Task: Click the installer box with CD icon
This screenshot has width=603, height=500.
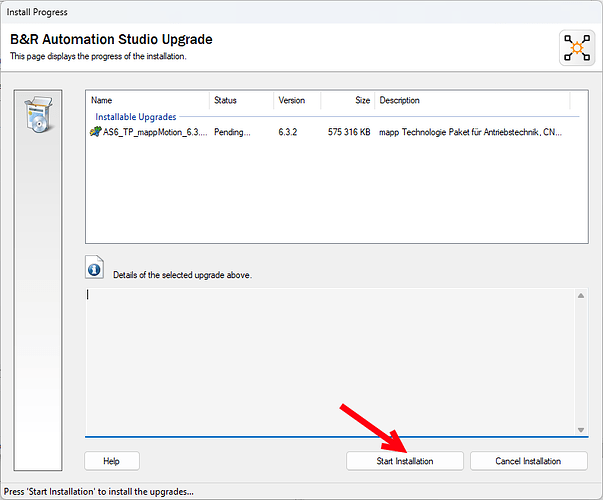Action: click(38, 114)
